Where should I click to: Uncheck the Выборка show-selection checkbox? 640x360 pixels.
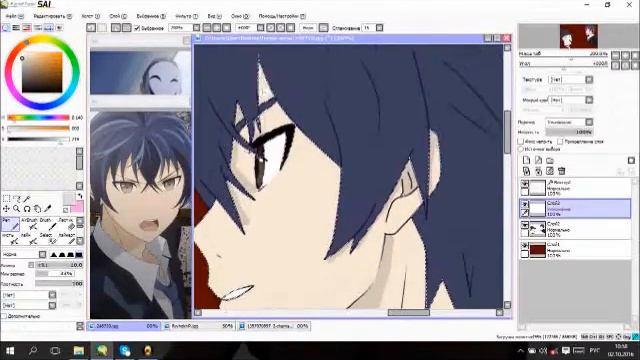[x=137, y=28]
